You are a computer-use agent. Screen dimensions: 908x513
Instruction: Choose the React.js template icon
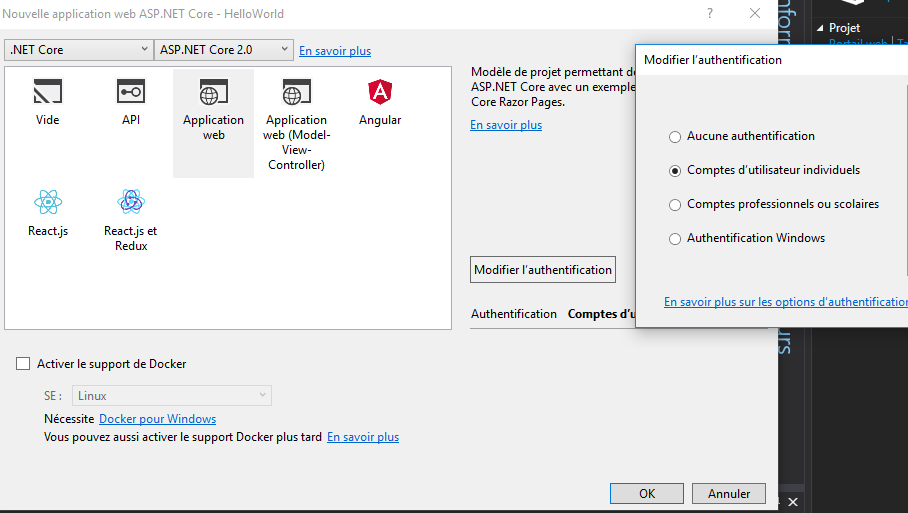(x=48, y=203)
